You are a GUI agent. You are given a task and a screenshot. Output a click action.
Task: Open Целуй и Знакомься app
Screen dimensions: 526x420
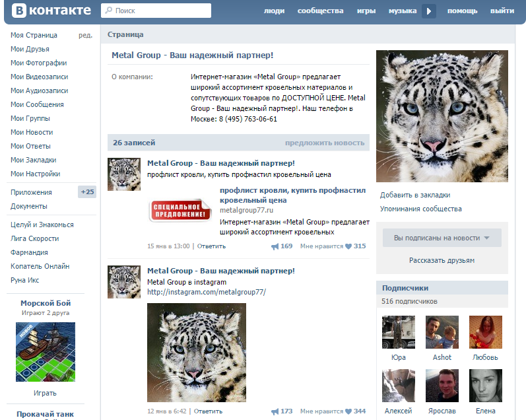coord(42,225)
